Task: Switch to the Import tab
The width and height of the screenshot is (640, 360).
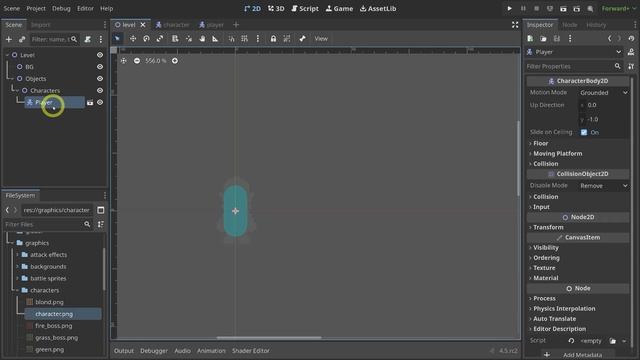Action: click(40, 25)
